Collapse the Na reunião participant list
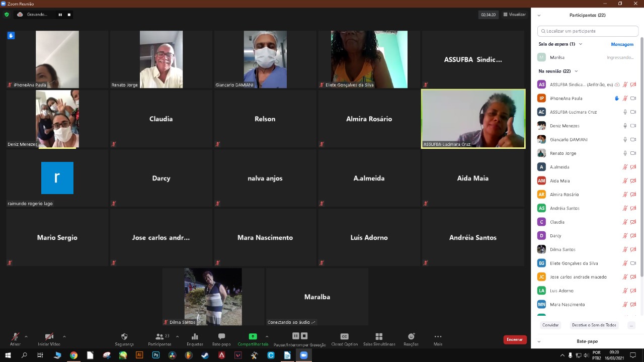644x362 pixels. (x=576, y=71)
